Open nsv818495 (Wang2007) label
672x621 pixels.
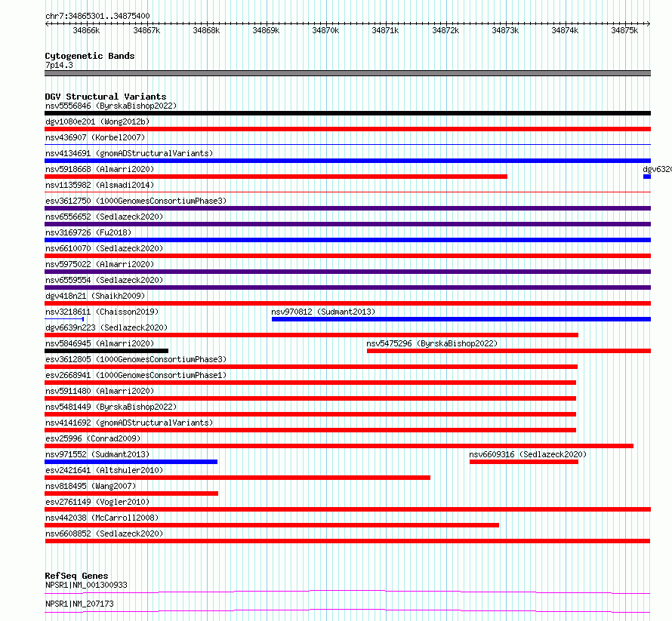tap(91, 486)
